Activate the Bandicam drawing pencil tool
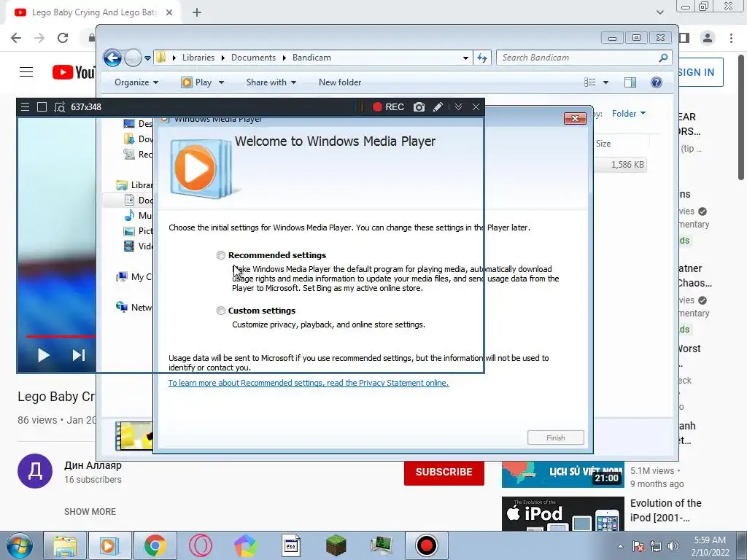The width and height of the screenshot is (747, 560). [x=438, y=107]
